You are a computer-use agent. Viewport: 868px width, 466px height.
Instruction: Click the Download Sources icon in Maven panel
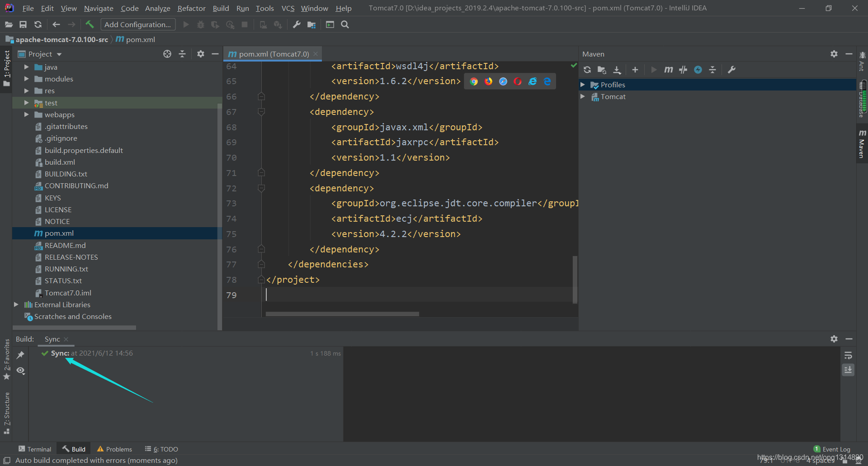point(617,70)
